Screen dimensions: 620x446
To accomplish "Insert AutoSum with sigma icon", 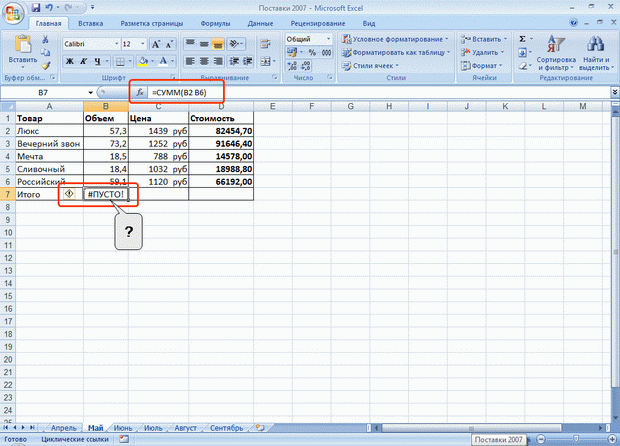I will click(x=522, y=39).
